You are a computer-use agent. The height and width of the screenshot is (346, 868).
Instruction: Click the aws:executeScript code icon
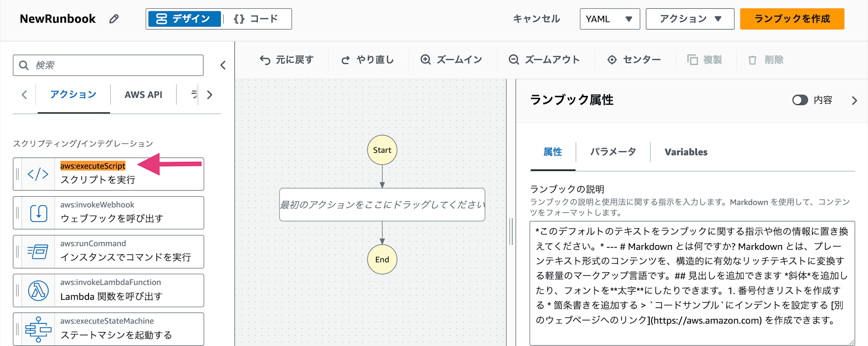[38, 174]
